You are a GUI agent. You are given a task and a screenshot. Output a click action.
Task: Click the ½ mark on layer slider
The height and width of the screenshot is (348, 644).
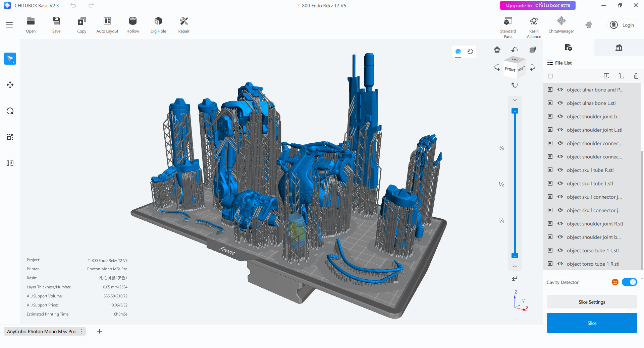coord(501,184)
